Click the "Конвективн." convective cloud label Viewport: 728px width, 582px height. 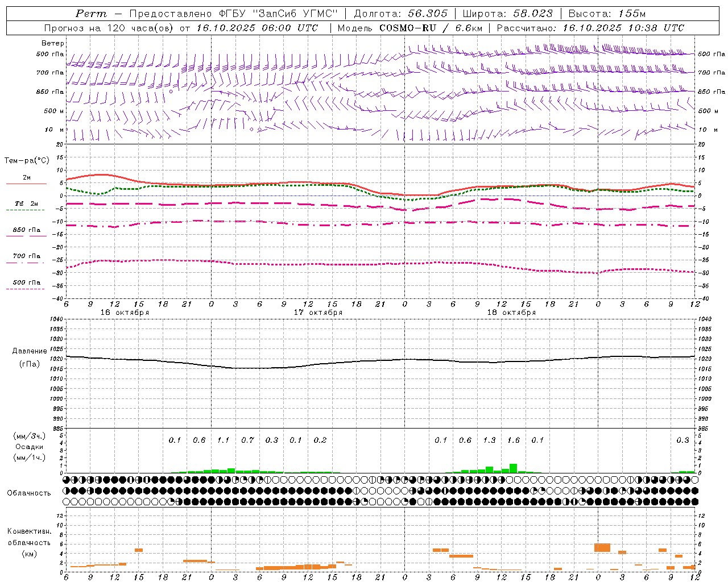[30, 531]
